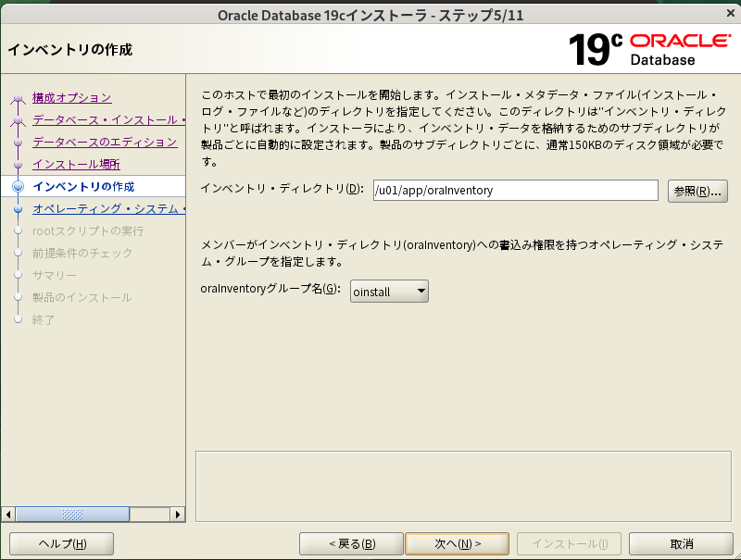Screen dimensions: 741x560
Task: Open the データベースのエディション step
Action: pos(105,143)
